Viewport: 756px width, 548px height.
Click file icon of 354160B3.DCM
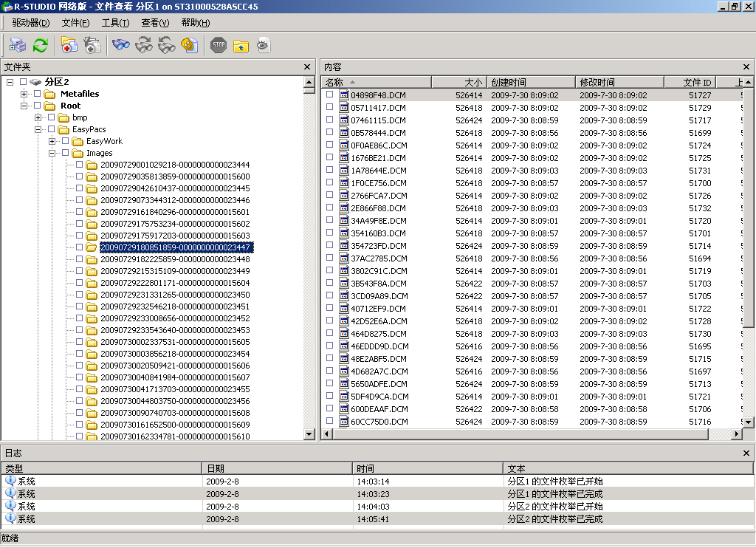coord(344,233)
